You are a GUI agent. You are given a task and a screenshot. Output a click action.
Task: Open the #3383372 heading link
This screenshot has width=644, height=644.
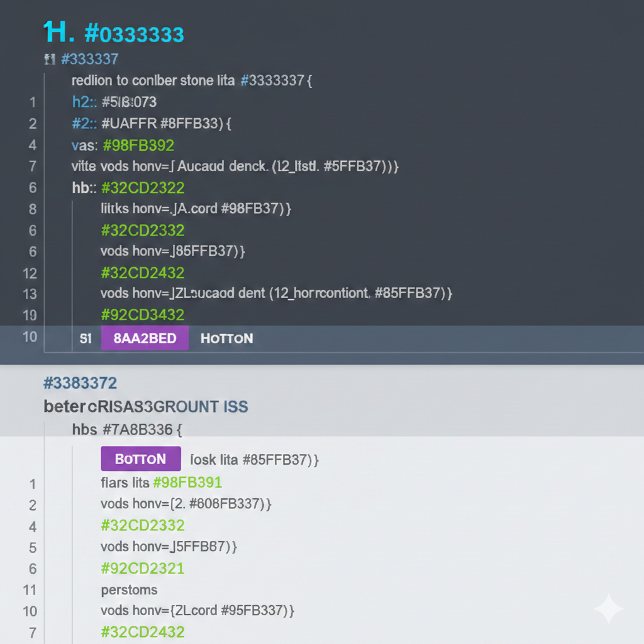(x=80, y=382)
